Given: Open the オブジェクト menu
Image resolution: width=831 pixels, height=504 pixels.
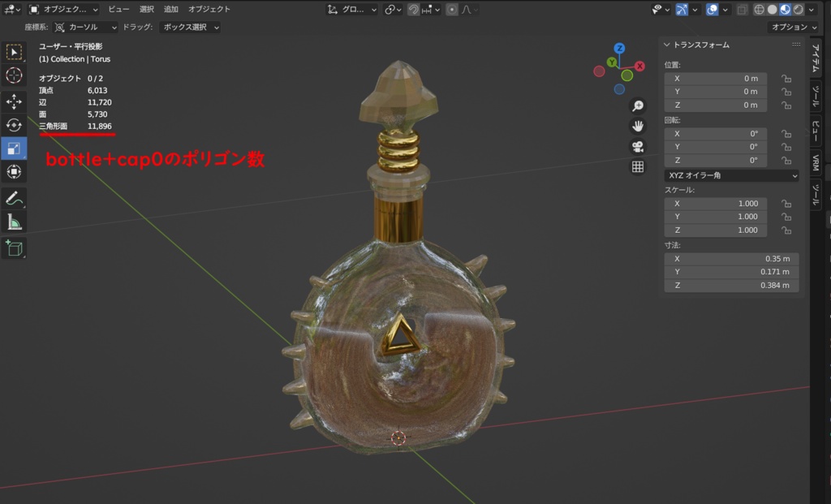Looking at the screenshot, I should [x=209, y=10].
